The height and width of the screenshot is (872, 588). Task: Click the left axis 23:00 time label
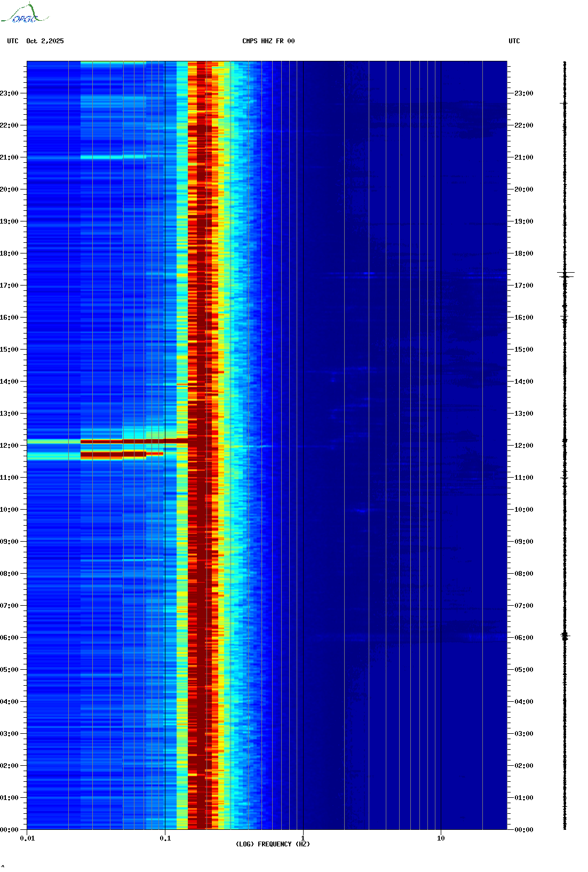pos(9,93)
